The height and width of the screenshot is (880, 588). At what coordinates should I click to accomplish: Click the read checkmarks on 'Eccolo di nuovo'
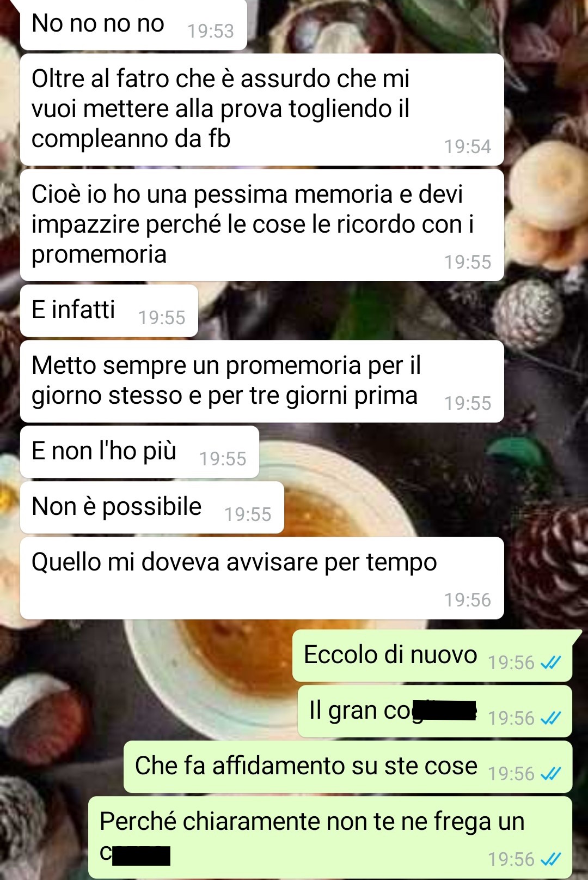550,663
